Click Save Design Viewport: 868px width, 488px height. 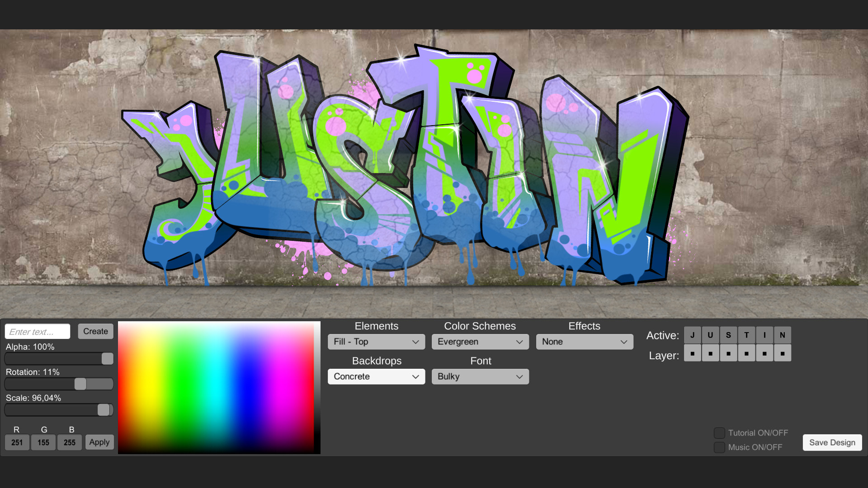click(832, 442)
